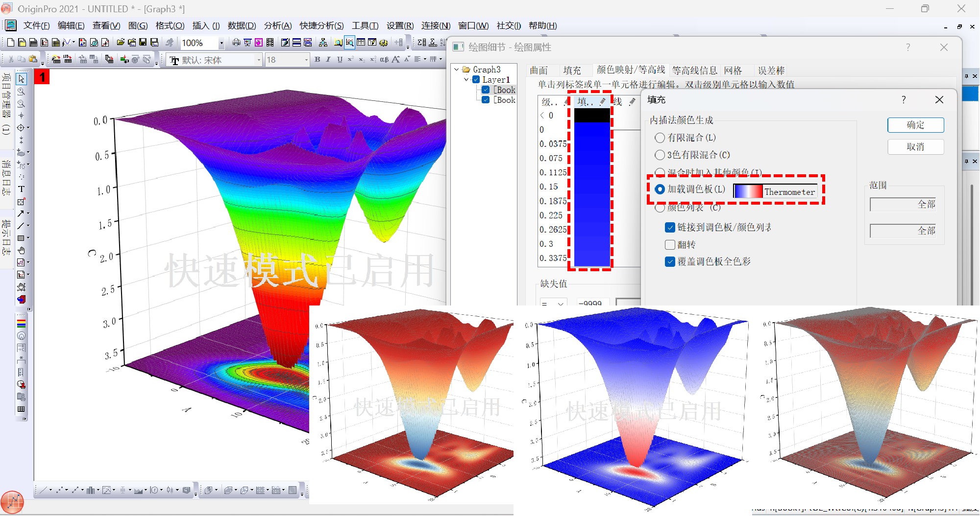The image size is (980, 516).
Task: Click the open file folder icon
Action: 120,43
